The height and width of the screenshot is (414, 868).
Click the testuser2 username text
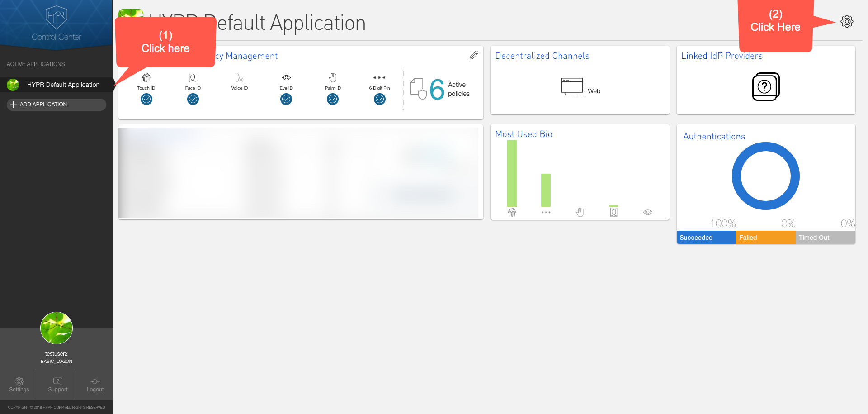tap(57, 354)
